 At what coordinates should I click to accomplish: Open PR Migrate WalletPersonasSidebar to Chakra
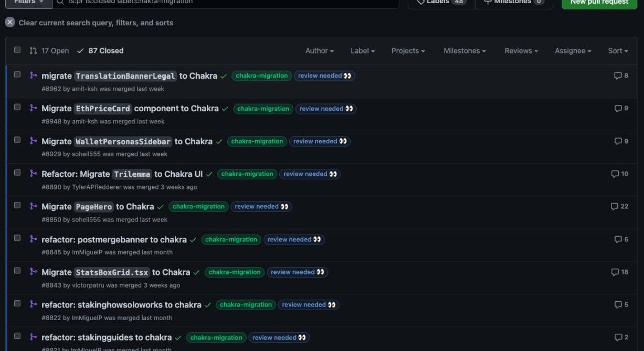(x=127, y=142)
